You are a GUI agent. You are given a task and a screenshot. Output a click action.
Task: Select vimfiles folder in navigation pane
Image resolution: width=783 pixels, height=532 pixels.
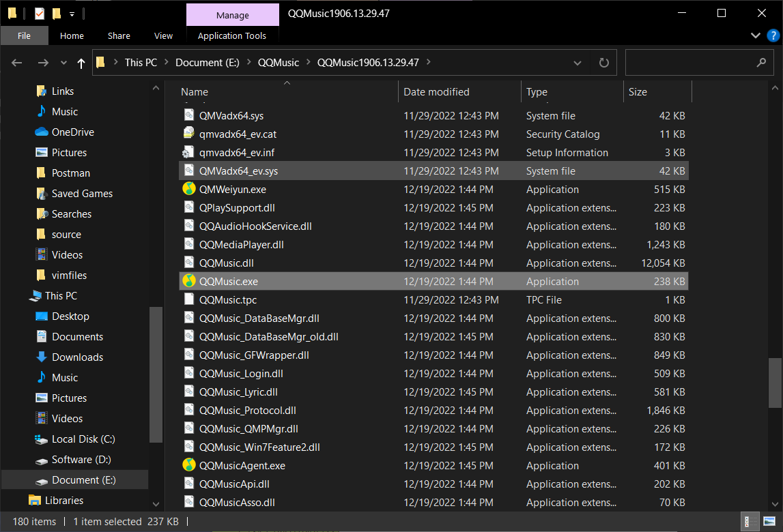click(x=70, y=275)
